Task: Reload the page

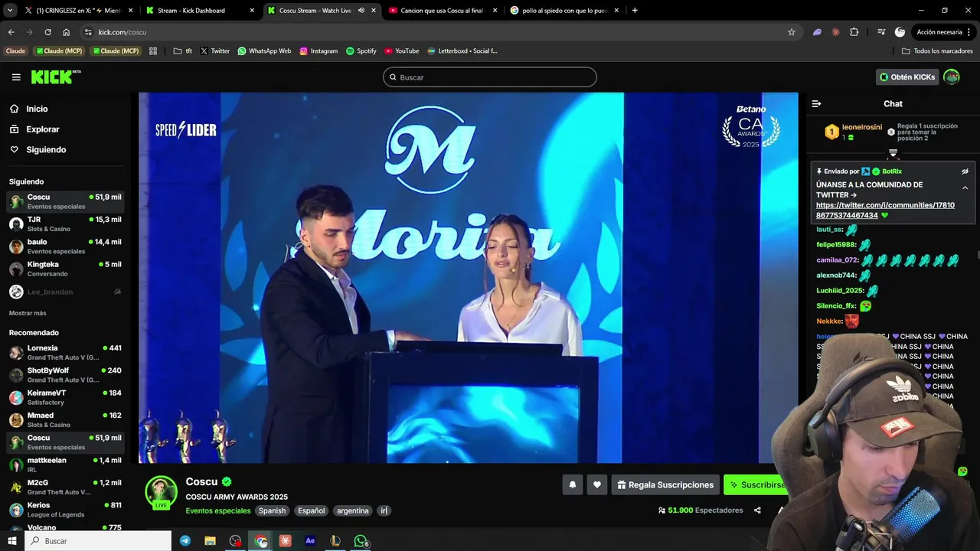Action: click(x=47, y=32)
